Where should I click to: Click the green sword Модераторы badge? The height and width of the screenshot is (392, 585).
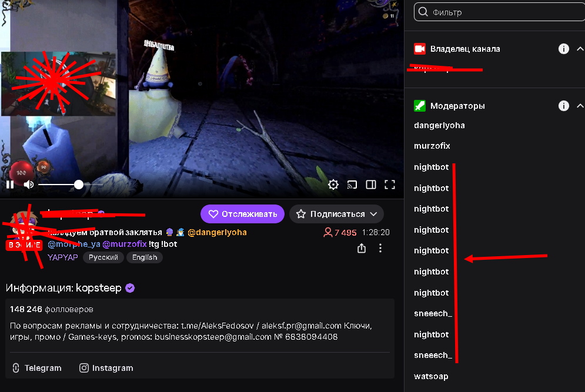[420, 106]
